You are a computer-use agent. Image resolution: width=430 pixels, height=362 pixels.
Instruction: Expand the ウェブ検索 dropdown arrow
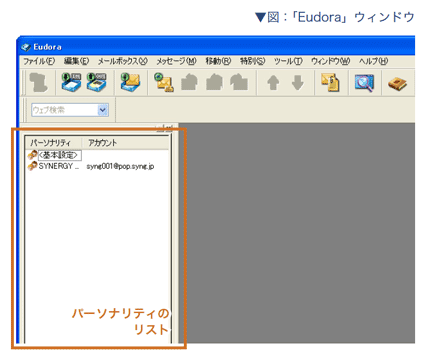(x=103, y=110)
